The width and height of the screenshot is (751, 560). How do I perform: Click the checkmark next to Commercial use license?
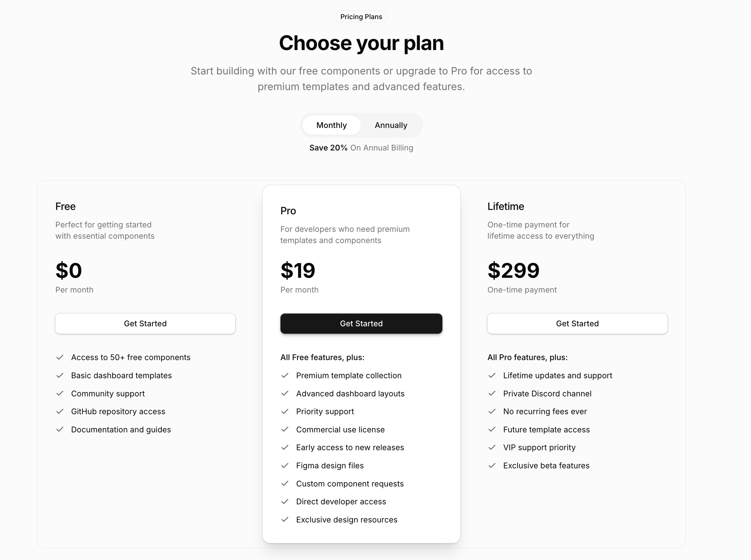tap(285, 429)
